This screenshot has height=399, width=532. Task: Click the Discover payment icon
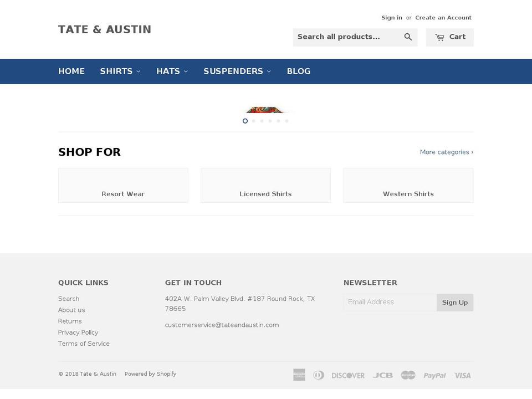click(x=348, y=375)
